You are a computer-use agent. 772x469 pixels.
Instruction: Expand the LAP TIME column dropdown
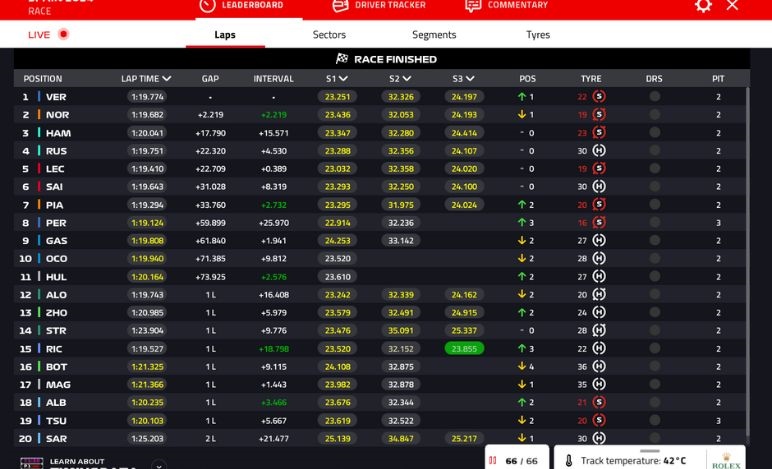[166, 78]
